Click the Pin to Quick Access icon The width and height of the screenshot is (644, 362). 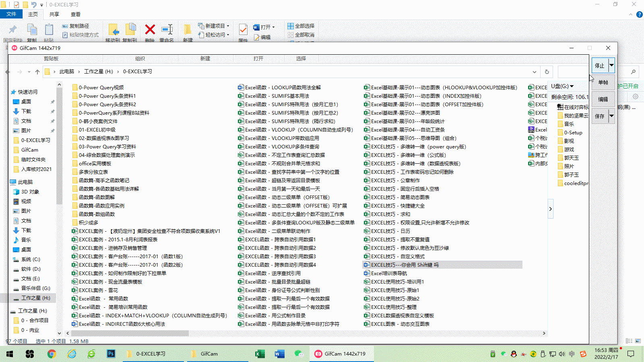[x=13, y=30]
